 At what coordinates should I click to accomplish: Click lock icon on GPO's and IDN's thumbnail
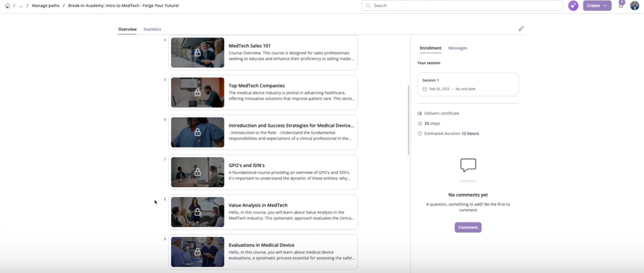coord(197,172)
